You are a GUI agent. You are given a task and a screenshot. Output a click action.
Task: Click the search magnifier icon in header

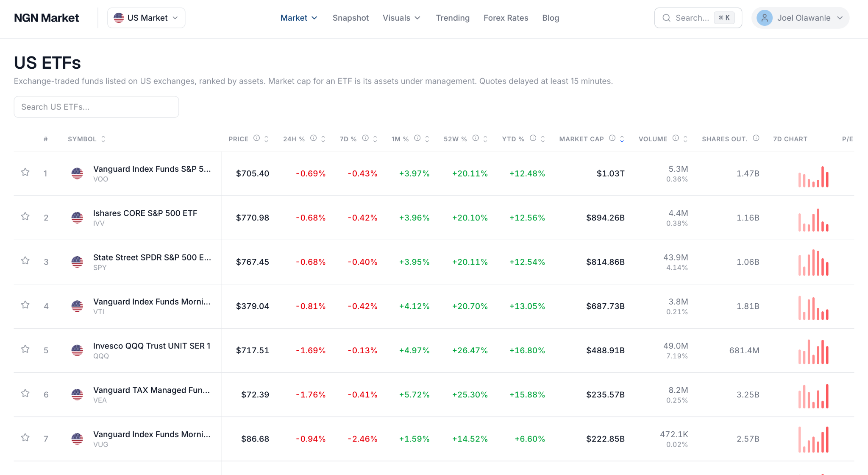coord(667,18)
